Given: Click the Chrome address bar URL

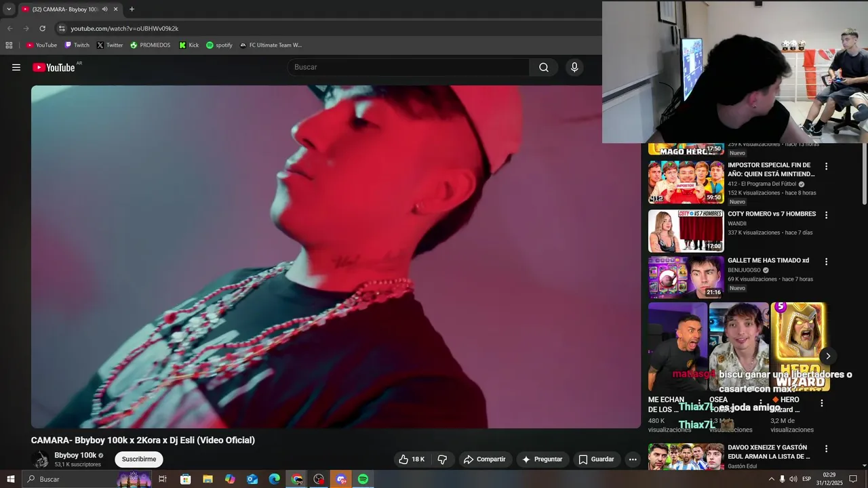Looking at the screenshot, I should (125, 28).
